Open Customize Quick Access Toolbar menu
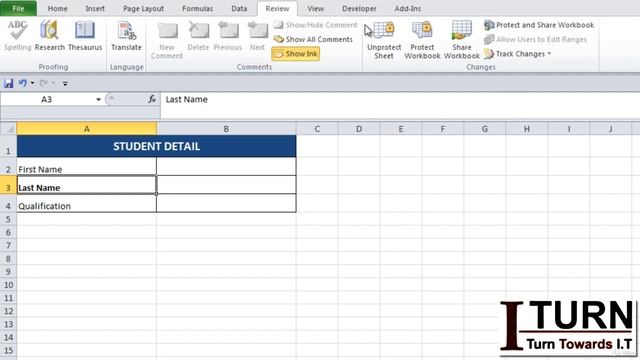 click(65, 84)
